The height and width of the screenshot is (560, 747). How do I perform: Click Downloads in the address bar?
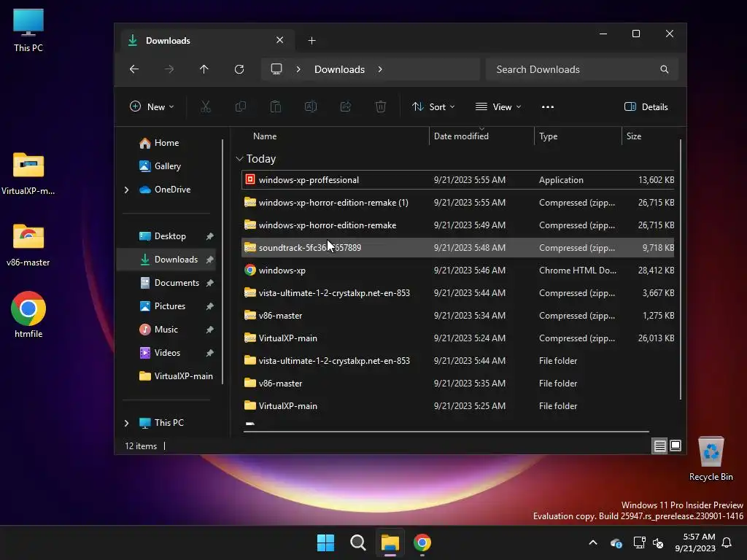(339, 69)
